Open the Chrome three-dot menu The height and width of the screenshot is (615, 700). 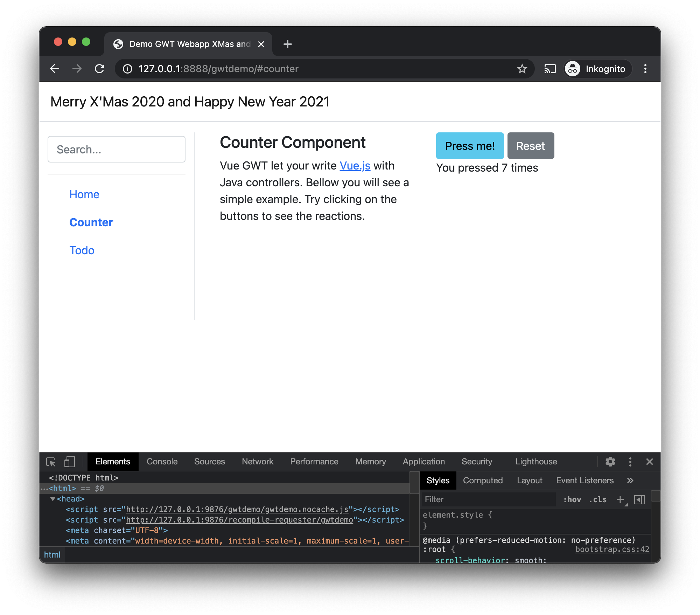tap(645, 69)
